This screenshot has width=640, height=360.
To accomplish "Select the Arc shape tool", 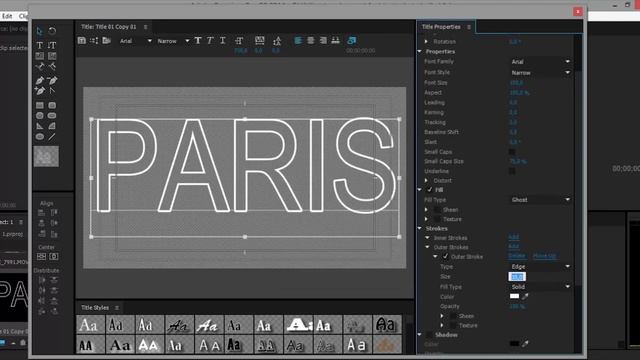I will point(52,126).
